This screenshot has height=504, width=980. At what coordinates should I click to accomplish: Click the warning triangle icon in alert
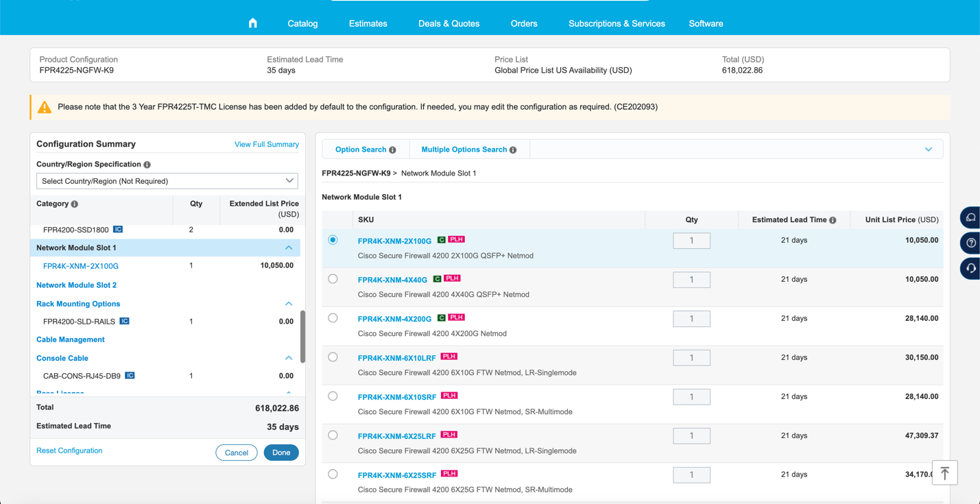coord(45,107)
